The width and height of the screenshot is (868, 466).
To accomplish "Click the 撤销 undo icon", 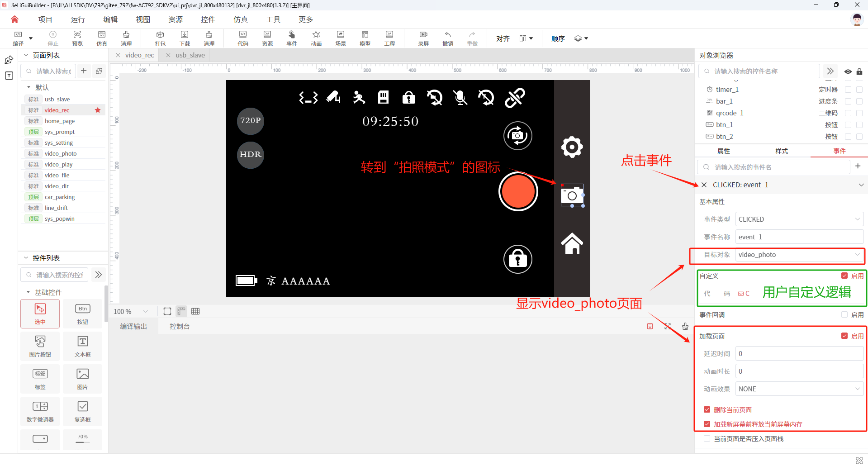I will click(448, 38).
